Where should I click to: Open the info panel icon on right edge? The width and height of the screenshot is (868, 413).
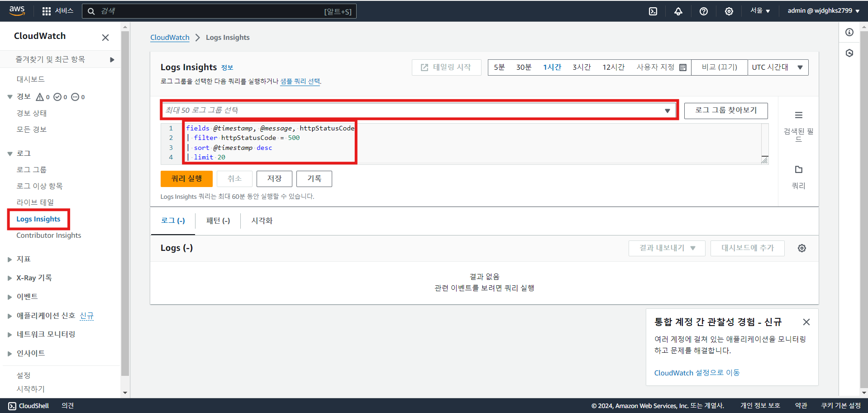pos(849,32)
